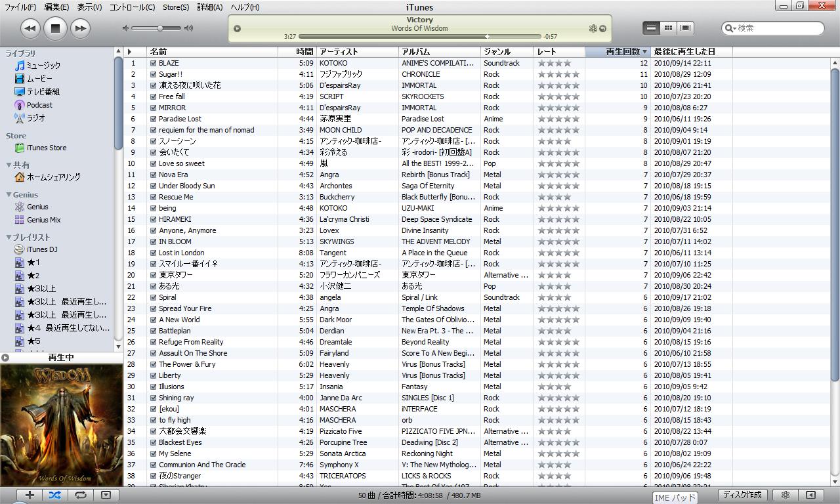Uncheck the MIRROR song checkbox

point(153,108)
